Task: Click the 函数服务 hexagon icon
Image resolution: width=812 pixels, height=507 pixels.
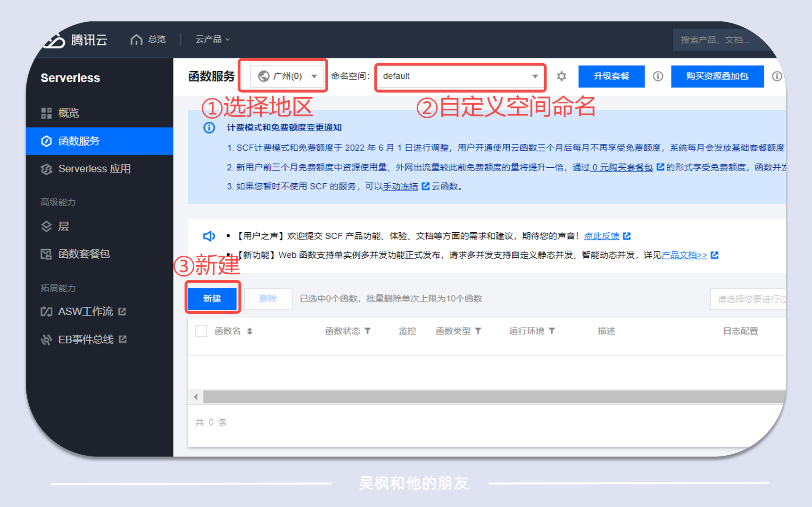Action: (x=46, y=141)
